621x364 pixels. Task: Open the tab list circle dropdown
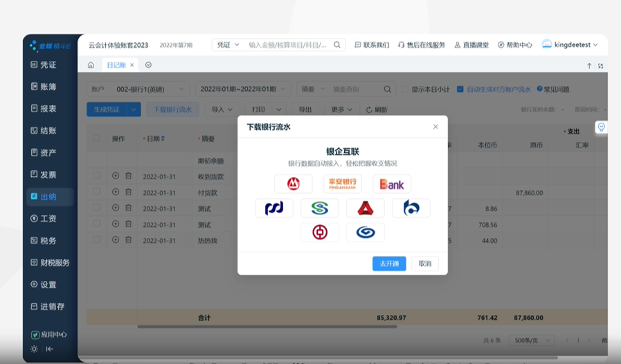(148, 65)
